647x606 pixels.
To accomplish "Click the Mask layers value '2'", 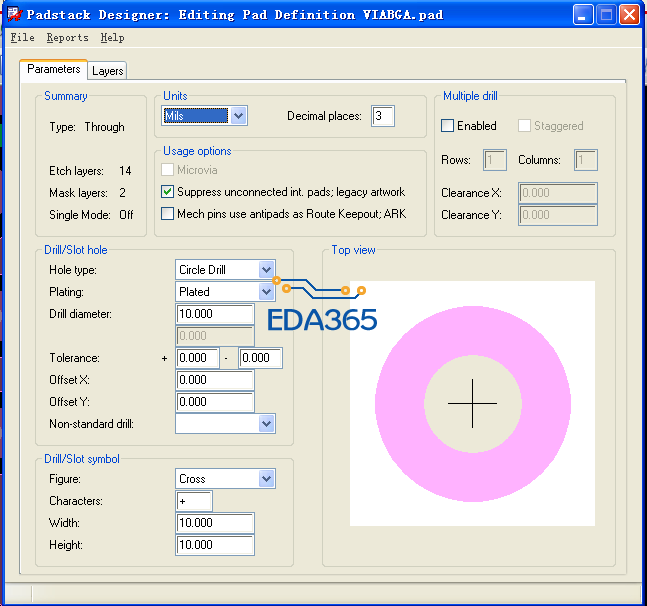I will (122, 193).
